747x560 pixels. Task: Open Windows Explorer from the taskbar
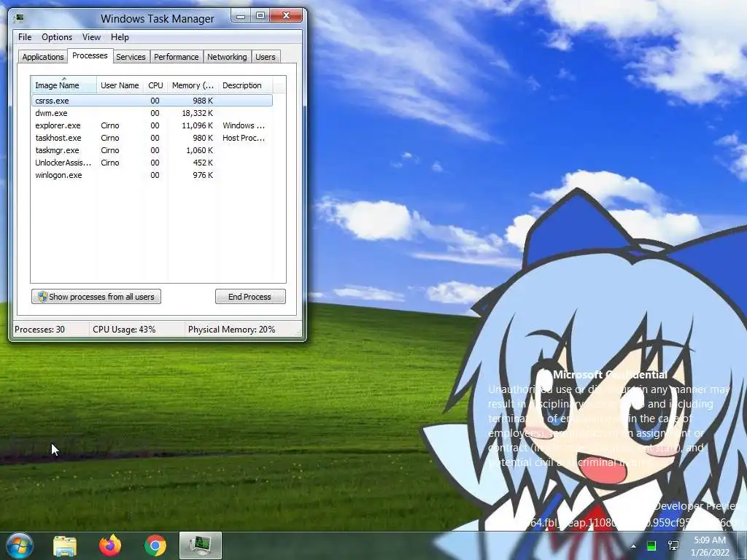65,545
